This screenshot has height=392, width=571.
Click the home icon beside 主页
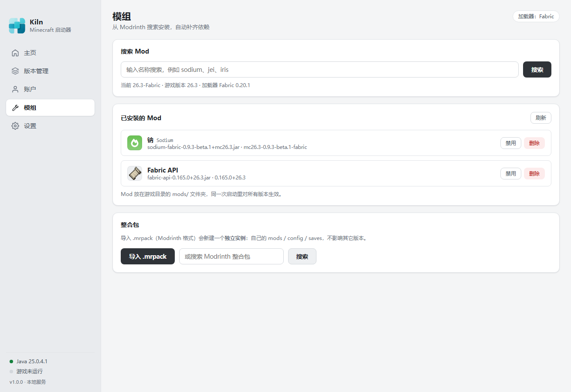tap(15, 53)
